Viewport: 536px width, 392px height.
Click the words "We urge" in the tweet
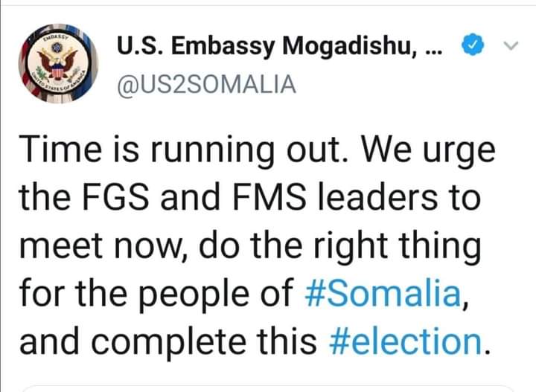(431, 152)
